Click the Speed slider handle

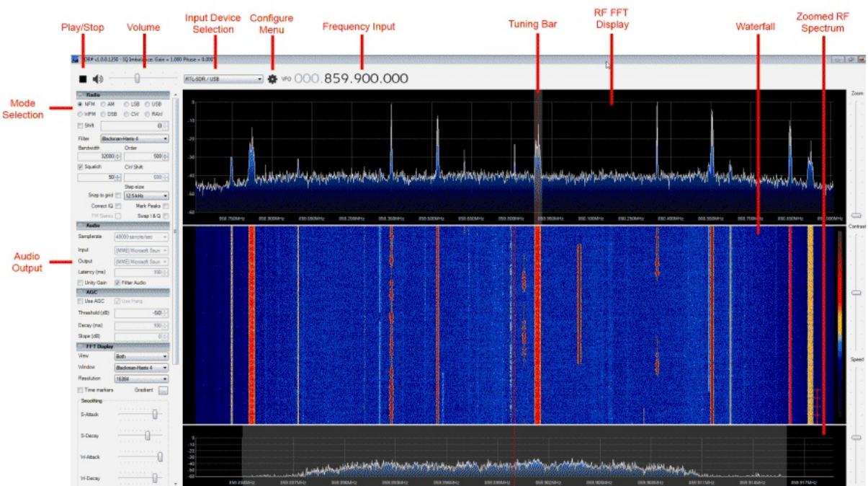pos(856,437)
